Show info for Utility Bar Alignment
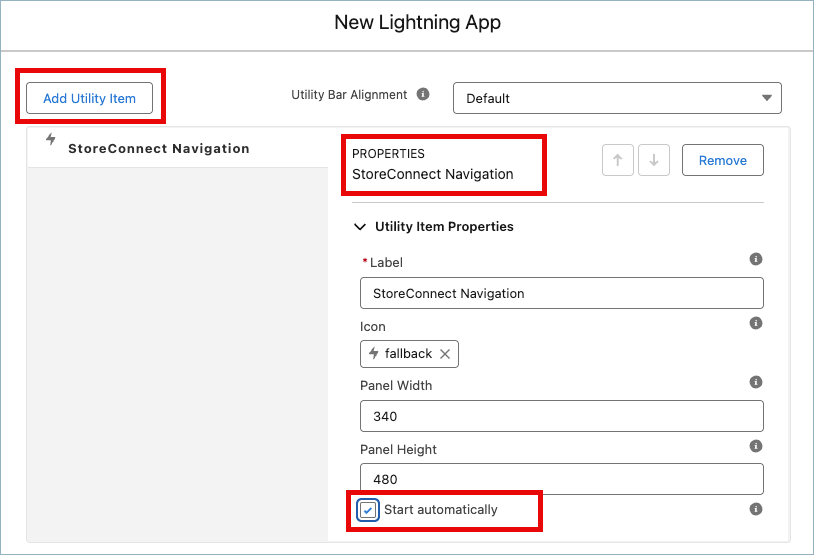 point(423,94)
